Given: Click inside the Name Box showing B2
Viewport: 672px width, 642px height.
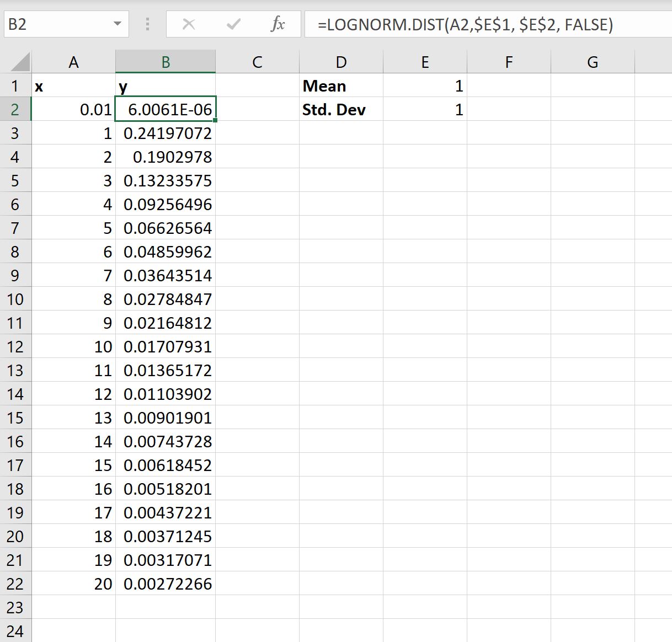Looking at the screenshot, I should (x=55, y=24).
